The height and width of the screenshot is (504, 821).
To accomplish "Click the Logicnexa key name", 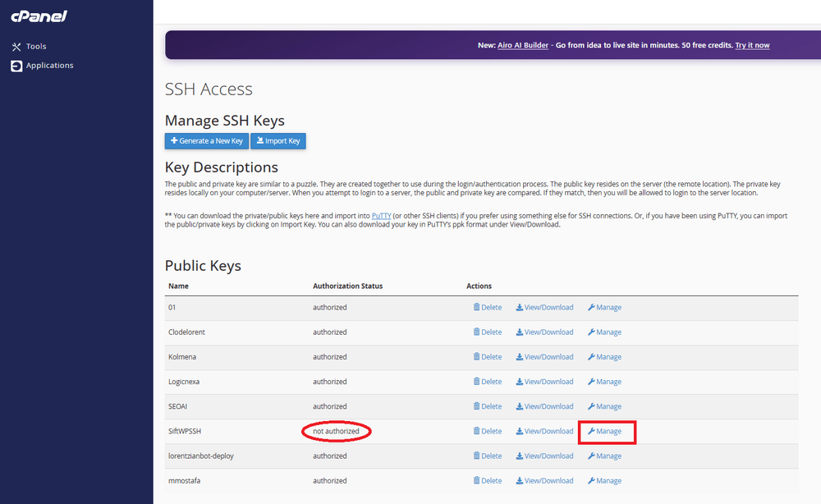I will coord(184,382).
